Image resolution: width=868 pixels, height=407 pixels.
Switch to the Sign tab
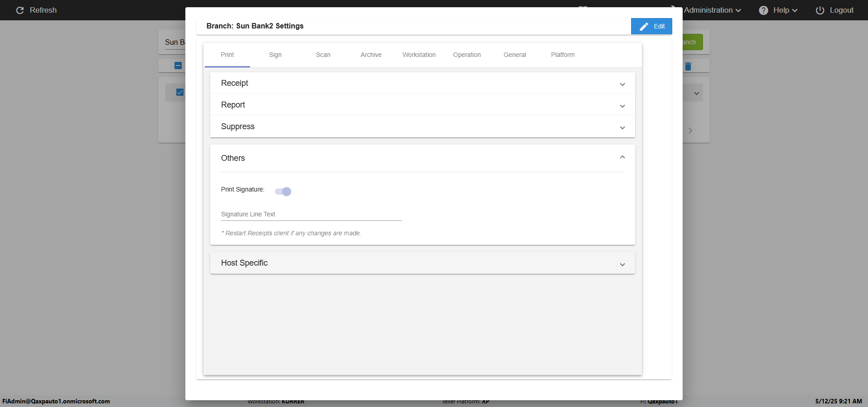click(275, 55)
